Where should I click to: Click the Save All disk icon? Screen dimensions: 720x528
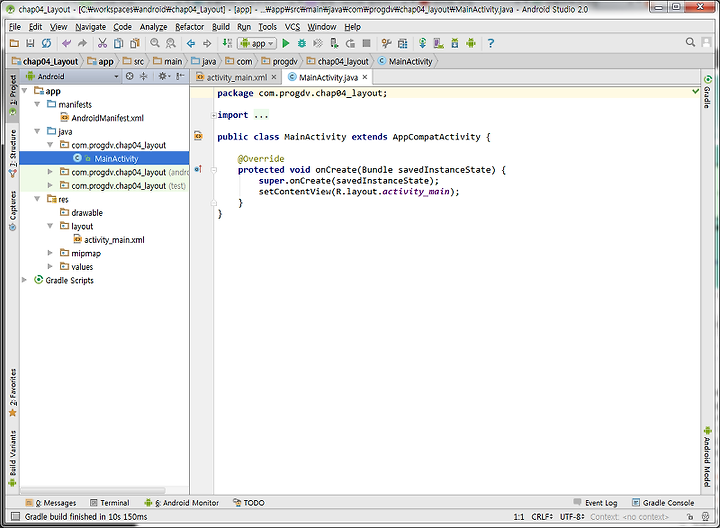tap(30, 43)
